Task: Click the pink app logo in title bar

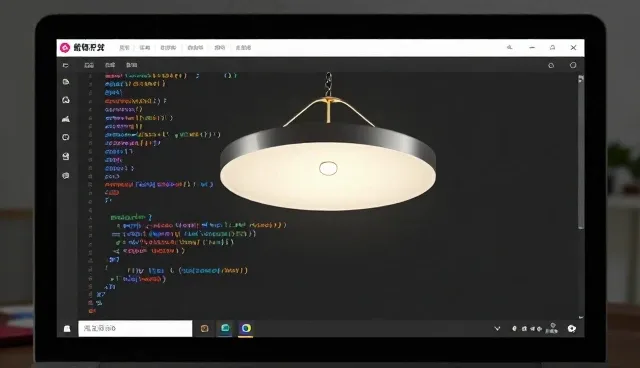Action: coord(65,48)
